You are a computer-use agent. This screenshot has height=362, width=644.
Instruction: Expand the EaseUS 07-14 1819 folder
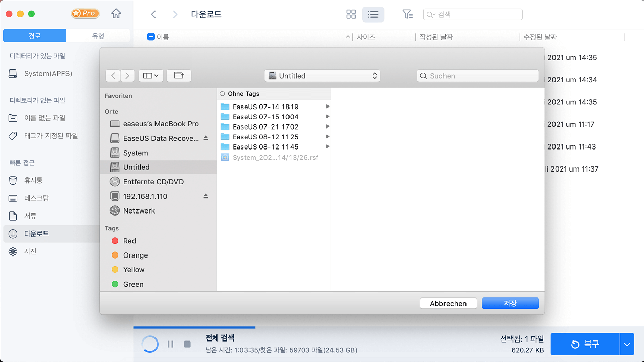327,107
